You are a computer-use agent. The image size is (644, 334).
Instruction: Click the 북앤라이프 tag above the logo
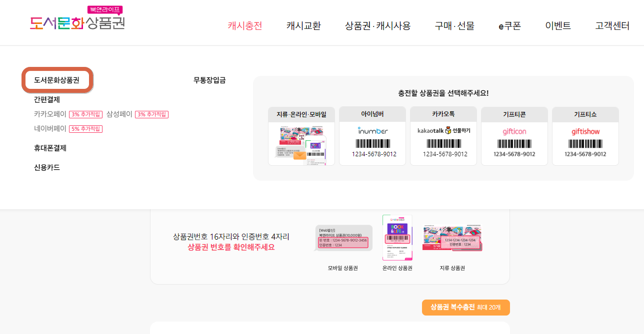point(105,9)
